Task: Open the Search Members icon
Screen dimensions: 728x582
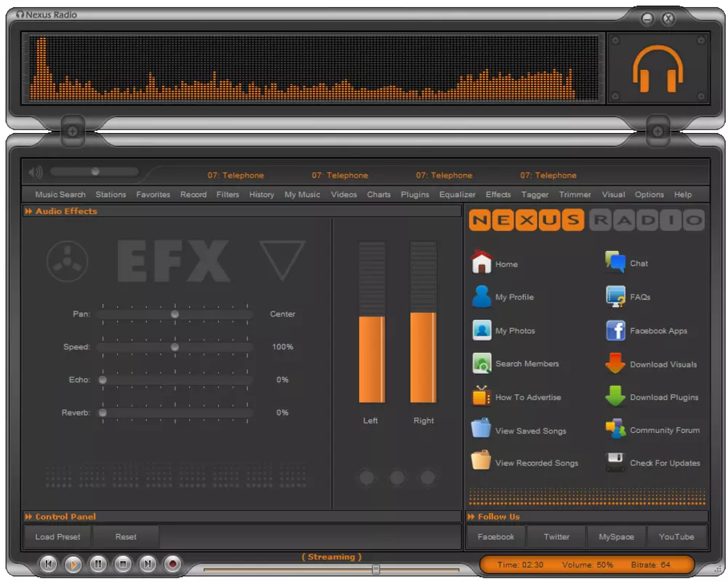Action: 481,363
